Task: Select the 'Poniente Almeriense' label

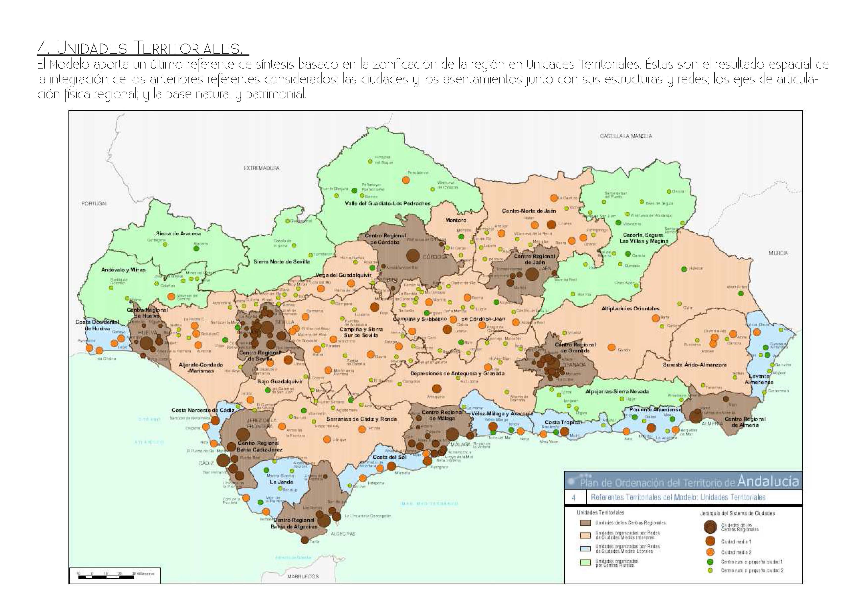Action: point(655,410)
